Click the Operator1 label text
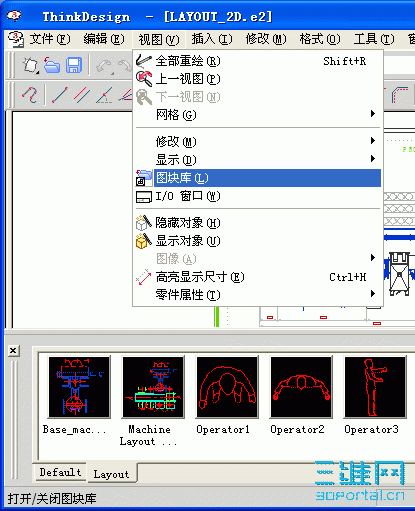The height and width of the screenshot is (511, 415). [x=223, y=429]
